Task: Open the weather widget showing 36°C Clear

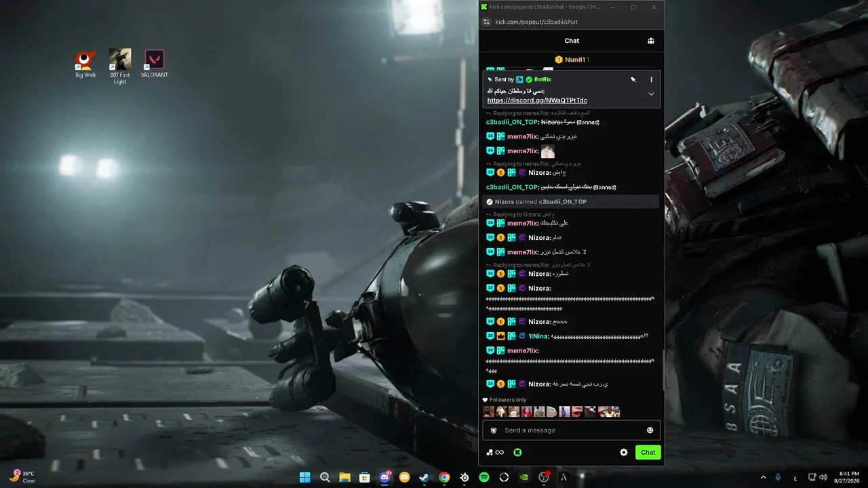Action: click(x=22, y=477)
